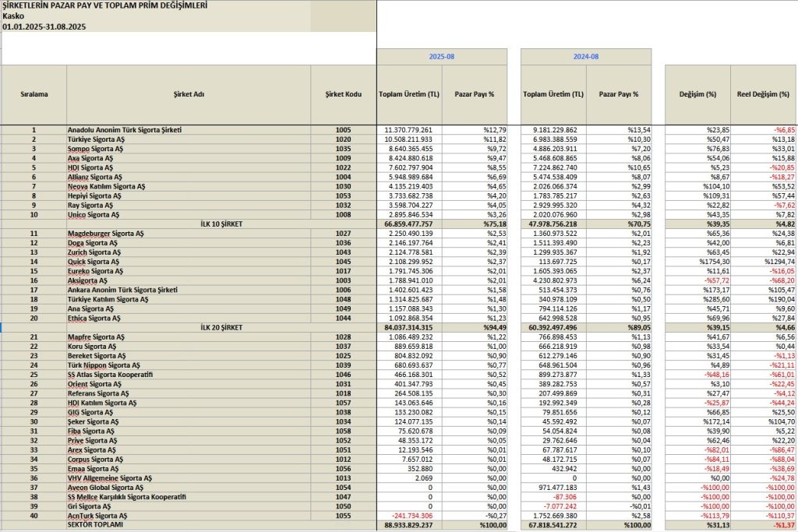Click the top-10 total '66.859.477.757'
The width and height of the screenshot is (798, 532).
click(x=408, y=224)
